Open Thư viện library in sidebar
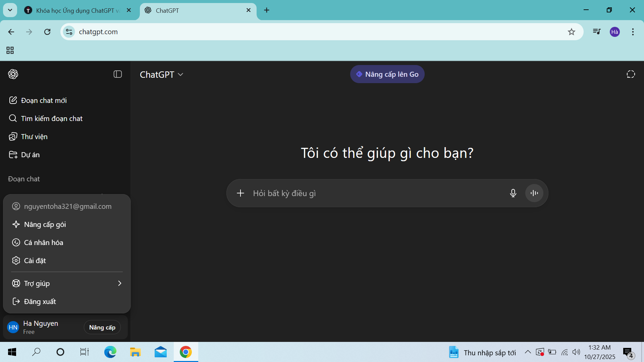Screen dimensions: 644x362 pyautogui.click(x=34, y=136)
